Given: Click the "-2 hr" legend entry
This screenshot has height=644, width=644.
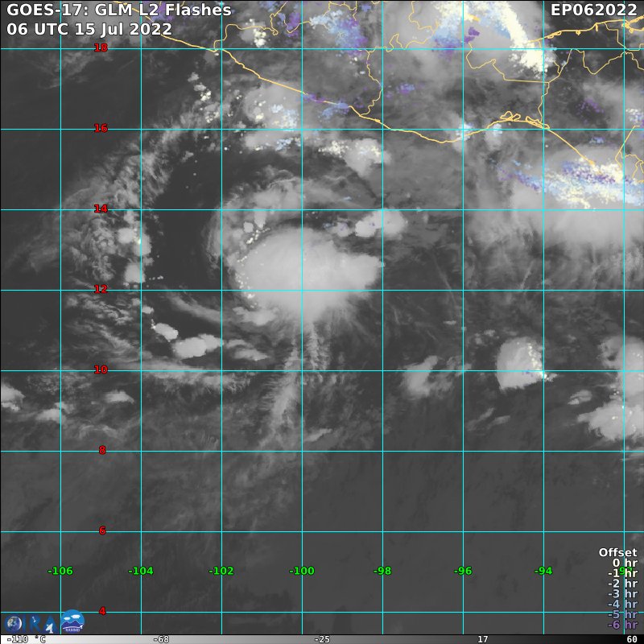Looking at the screenshot, I should click(622, 583).
